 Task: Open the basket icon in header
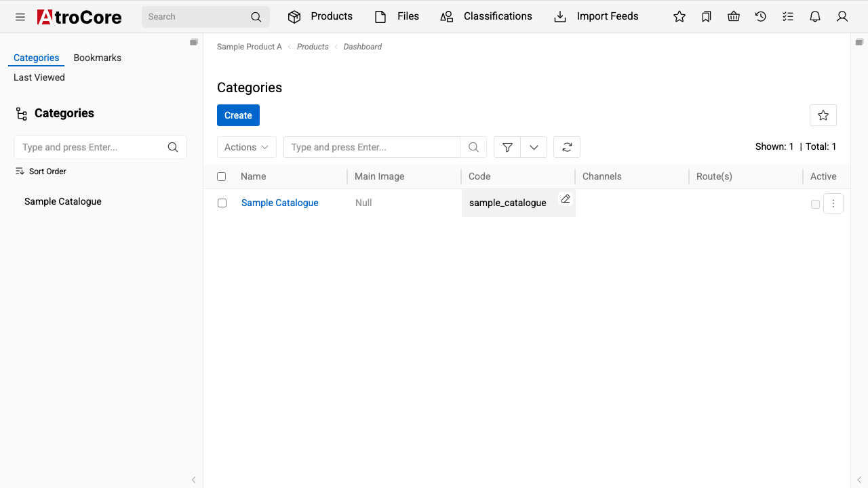[734, 17]
